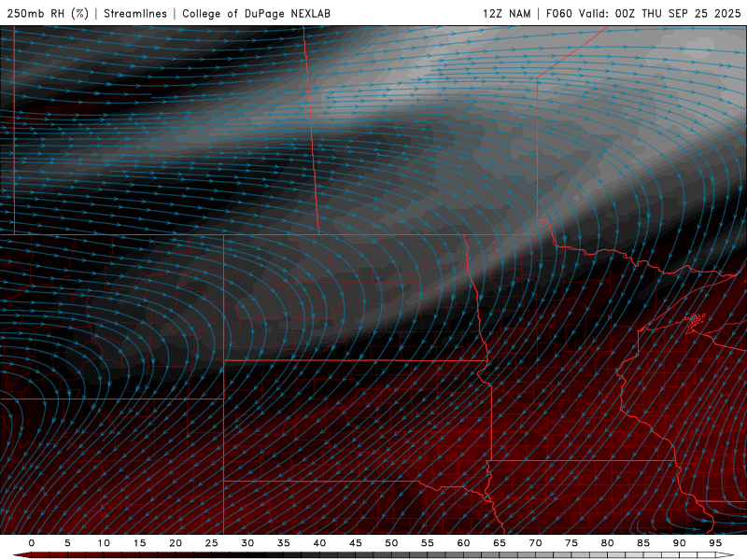This screenshot has height=560, width=747.
Task: Click the colorbar value labeled 50
Action: (391, 543)
